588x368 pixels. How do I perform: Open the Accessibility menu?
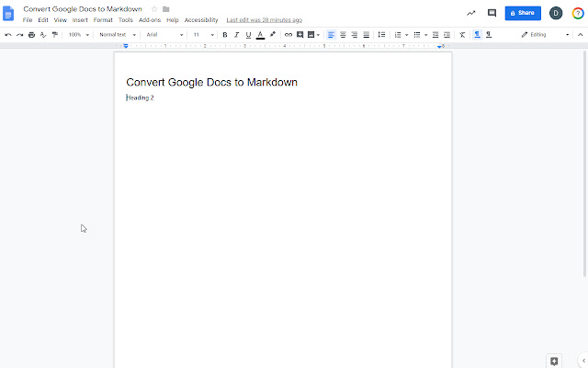(x=201, y=20)
